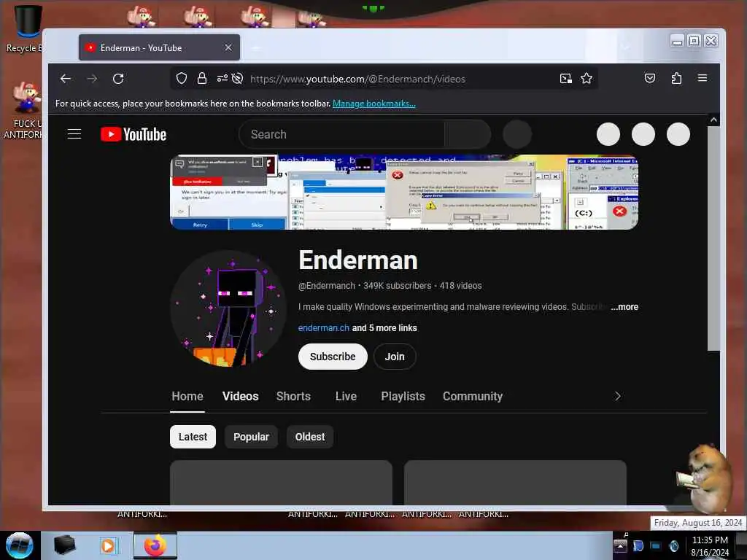Subscribe to the Enderman channel
Screen dimensions: 747x560
(333, 357)
